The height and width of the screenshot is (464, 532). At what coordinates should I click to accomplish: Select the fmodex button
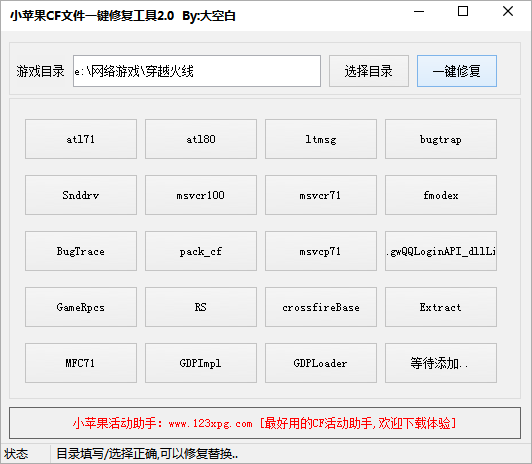click(x=441, y=195)
